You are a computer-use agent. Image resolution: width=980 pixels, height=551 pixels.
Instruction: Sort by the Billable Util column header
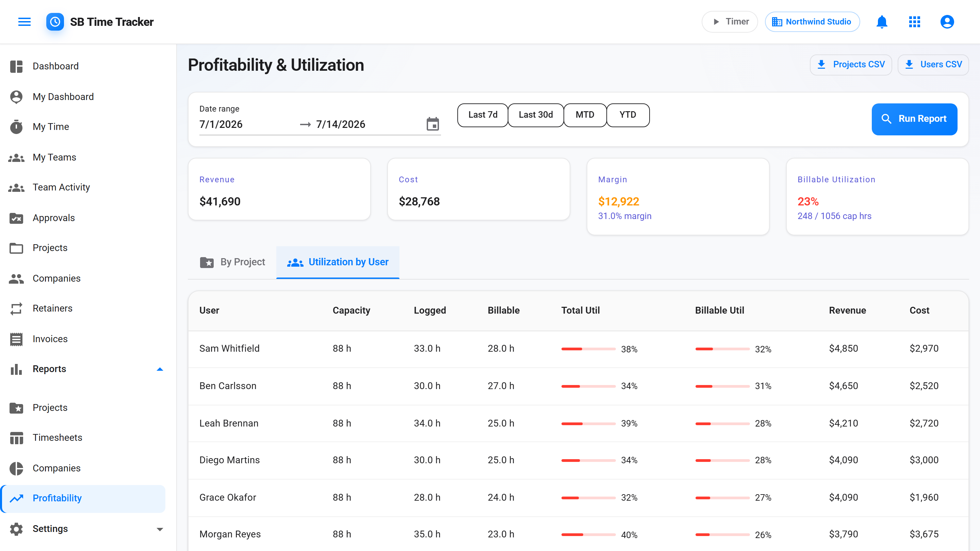719,310
